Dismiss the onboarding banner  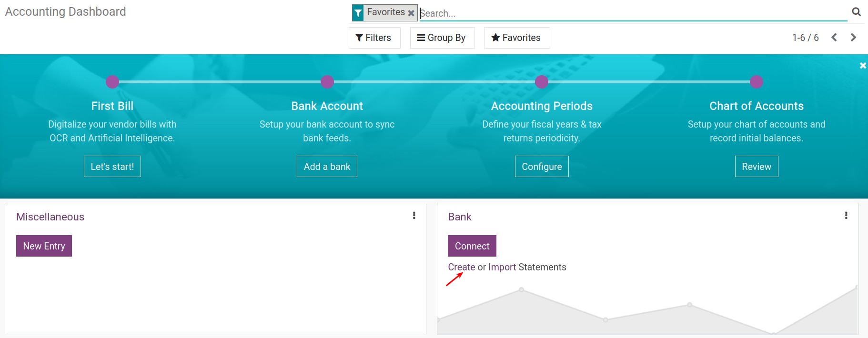click(x=863, y=65)
